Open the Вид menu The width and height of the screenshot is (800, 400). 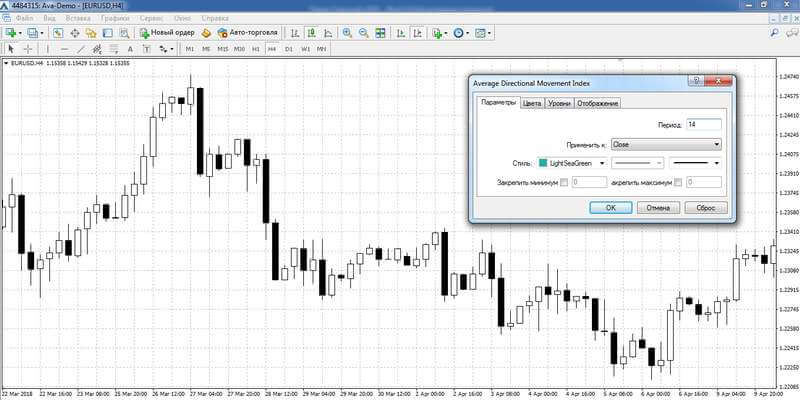click(x=49, y=18)
